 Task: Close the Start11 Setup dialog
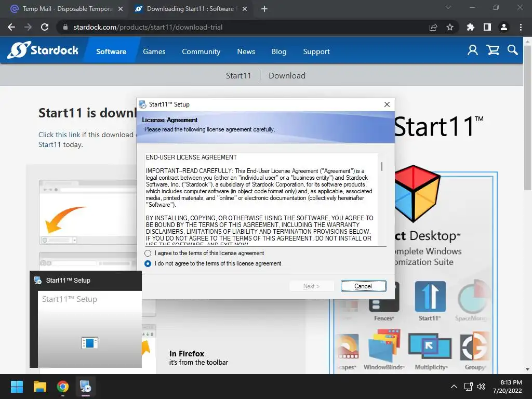[x=387, y=104]
